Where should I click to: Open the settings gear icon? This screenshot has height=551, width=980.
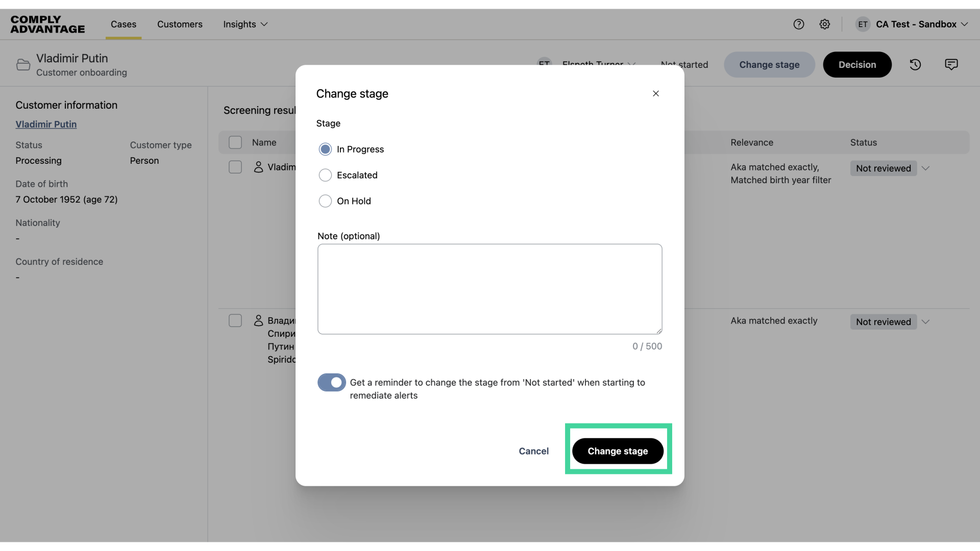pos(824,24)
